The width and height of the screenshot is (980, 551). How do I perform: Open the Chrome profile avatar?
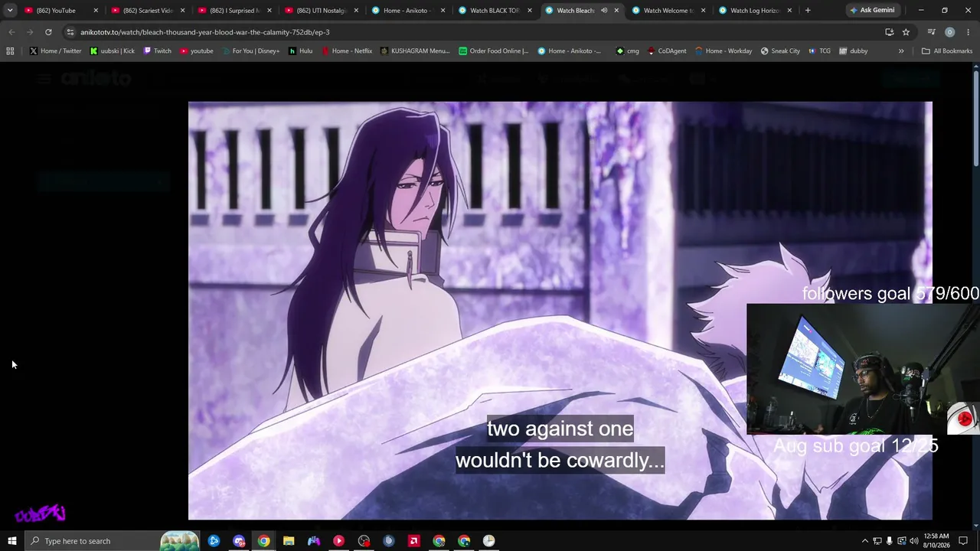tap(949, 32)
